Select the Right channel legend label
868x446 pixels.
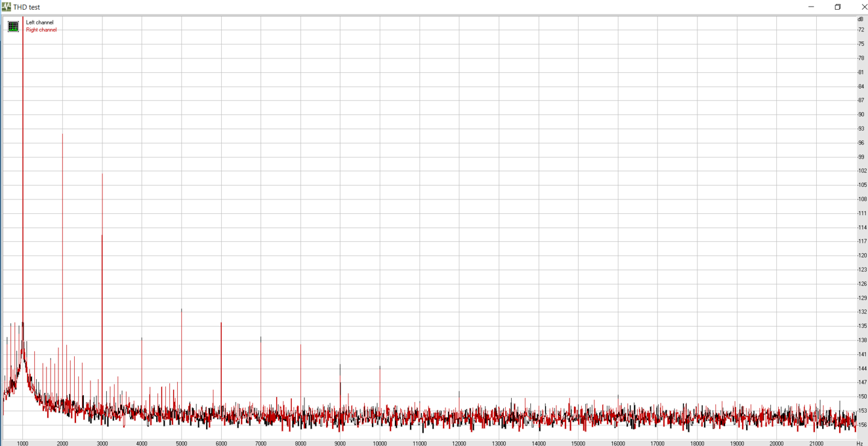pyautogui.click(x=41, y=30)
